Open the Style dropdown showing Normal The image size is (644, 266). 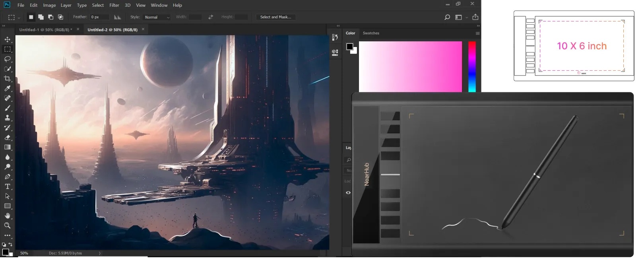point(157,17)
